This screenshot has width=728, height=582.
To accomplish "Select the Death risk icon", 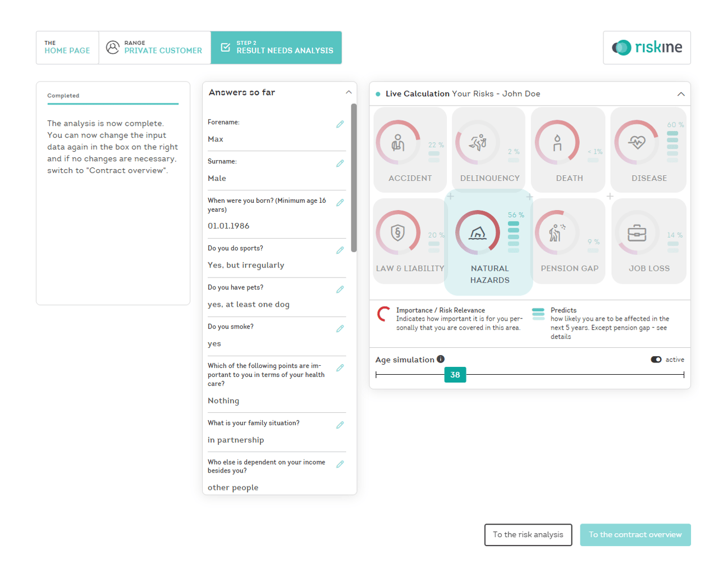I will (x=557, y=143).
